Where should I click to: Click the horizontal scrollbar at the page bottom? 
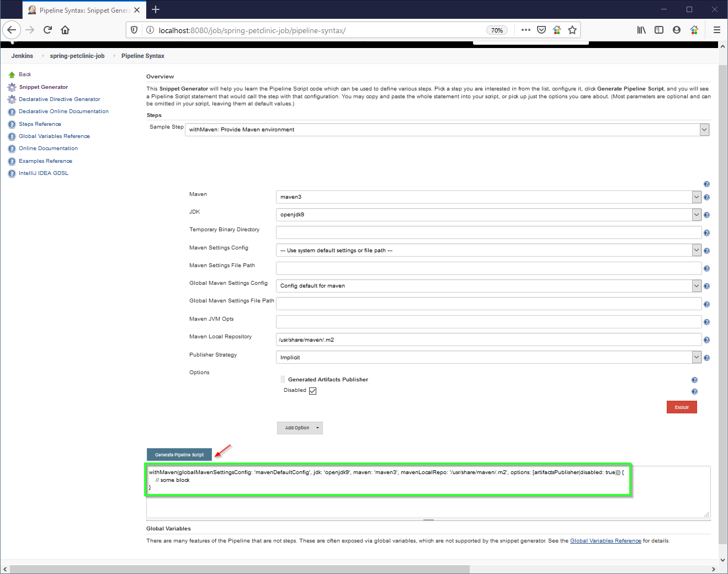click(240, 569)
